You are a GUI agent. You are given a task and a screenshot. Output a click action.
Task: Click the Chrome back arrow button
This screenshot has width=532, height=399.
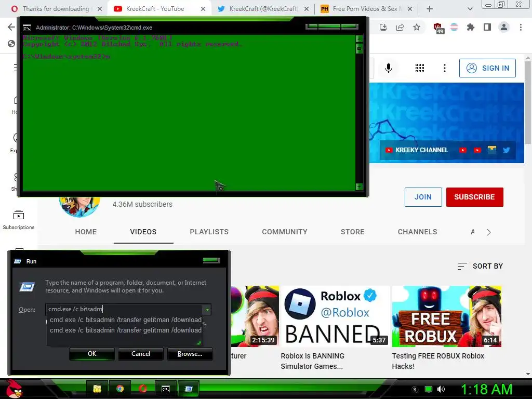[11, 27]
